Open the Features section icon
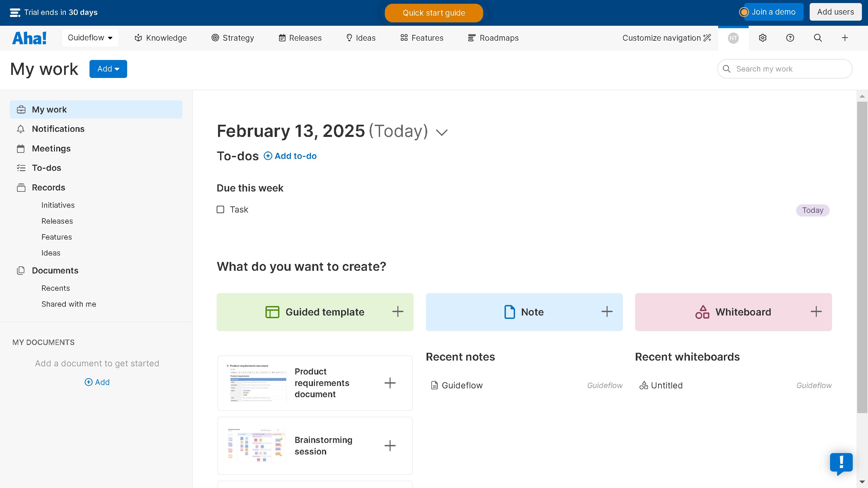This screenshot has width=868, height=488. [x=404, y=38]
